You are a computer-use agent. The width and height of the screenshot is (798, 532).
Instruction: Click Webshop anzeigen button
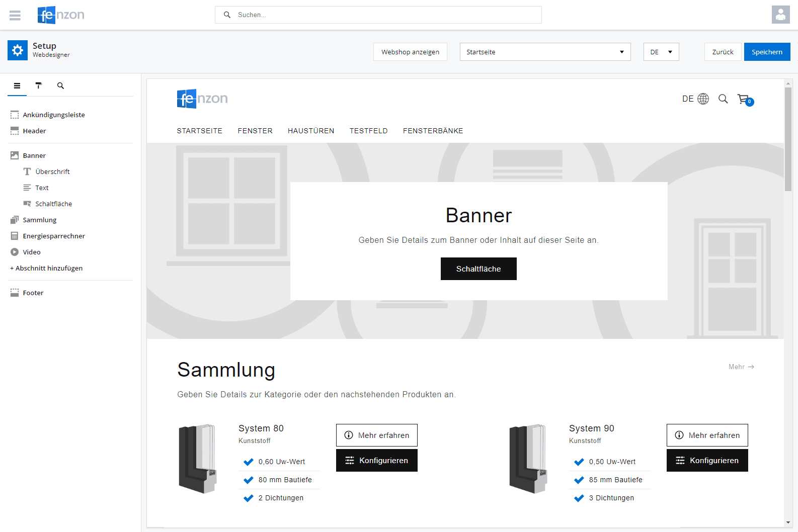(x=410, y=52)
